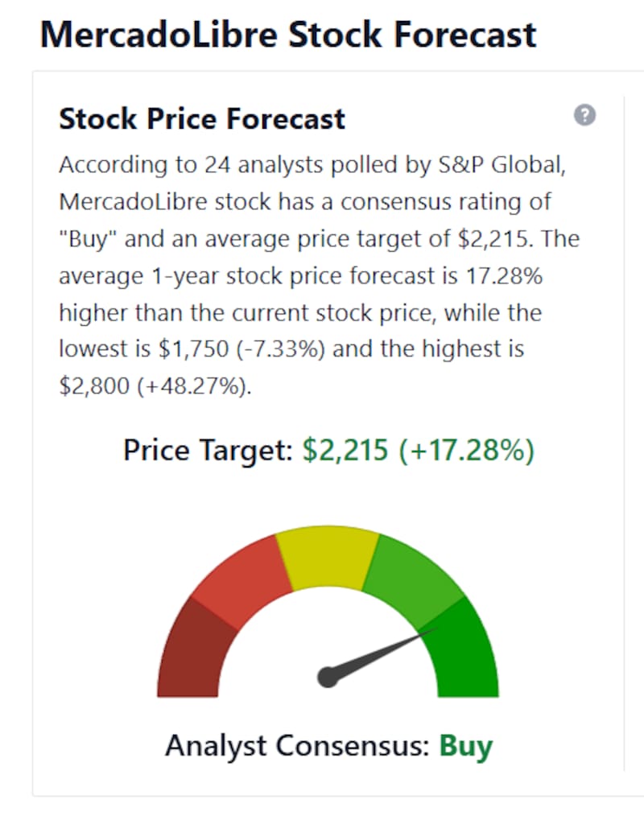Click the (+17.28%) percentage text
Viewport: 644px width, 816px height.
pyautogui.click(x=466, y=450)
